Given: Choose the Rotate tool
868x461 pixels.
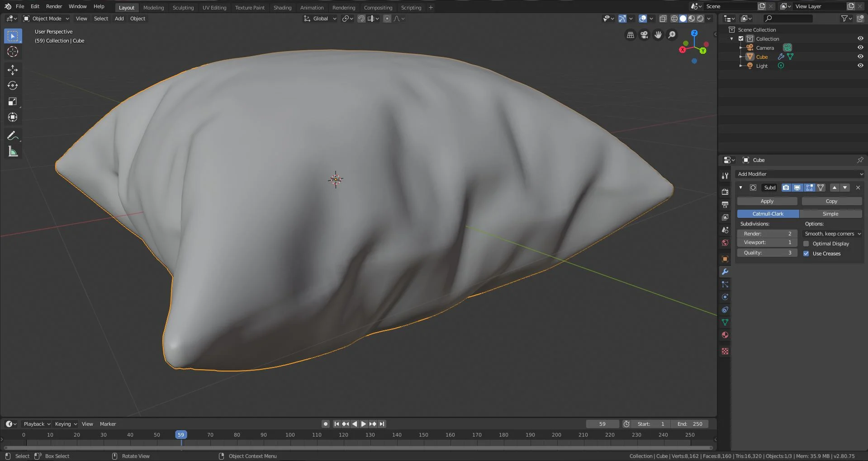Looking at the screenshot, I should [x=13, y=85].
